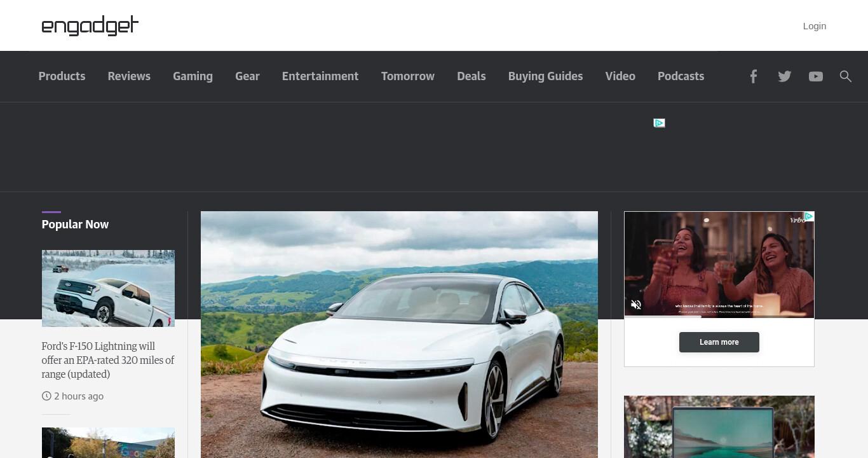
Task: Open the white Lucid car feature image
Action: point(399,335)
